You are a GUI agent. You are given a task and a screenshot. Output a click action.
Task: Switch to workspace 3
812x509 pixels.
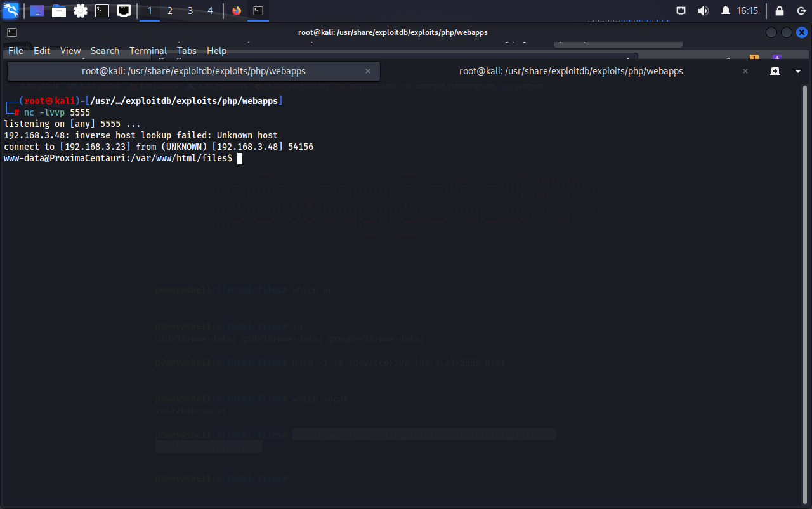click(190, 11)
